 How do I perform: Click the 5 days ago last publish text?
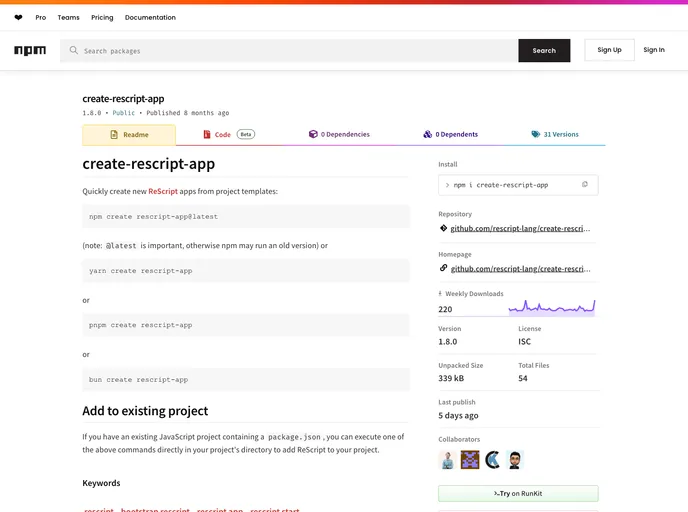point(458,415)
